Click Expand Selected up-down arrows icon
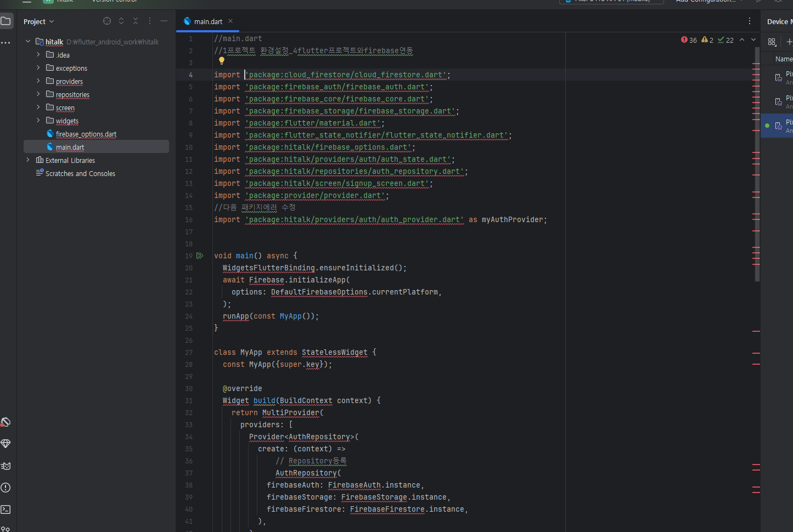The image size is (793, 532). pos(121,21)
